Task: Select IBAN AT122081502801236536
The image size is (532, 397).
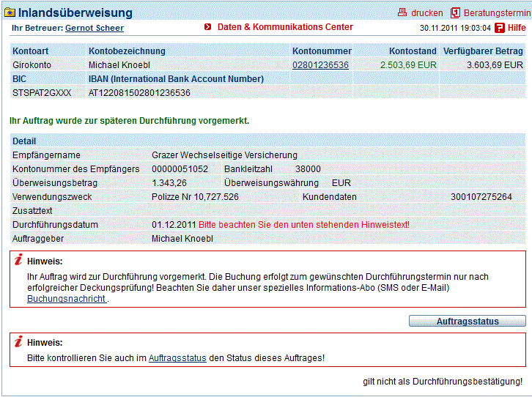Action: [x=139, y=92]
